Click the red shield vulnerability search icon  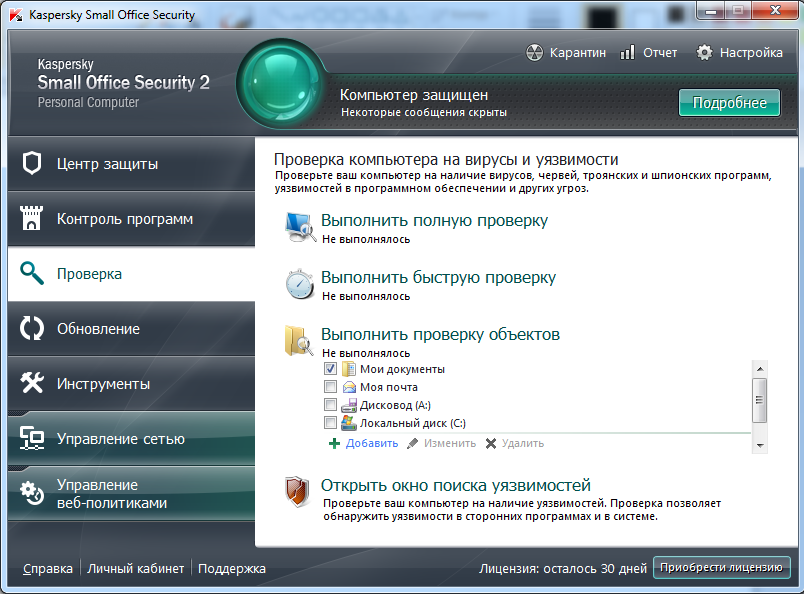(297, 491)
